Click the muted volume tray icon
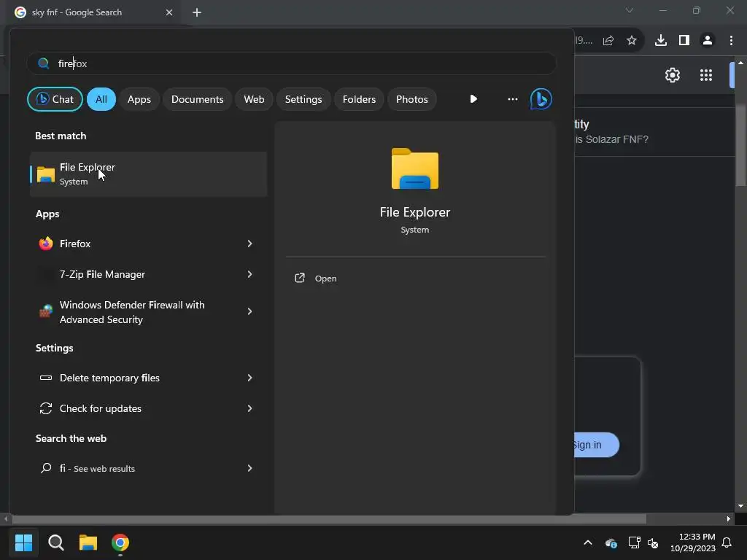Viewport: 747px width, 560px height. [x=653, y=542]
